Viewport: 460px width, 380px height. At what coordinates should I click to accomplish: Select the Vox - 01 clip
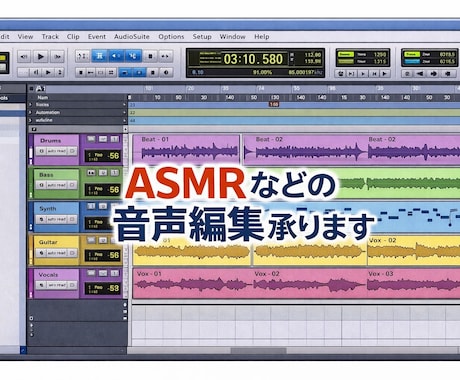tap(192, 283)
